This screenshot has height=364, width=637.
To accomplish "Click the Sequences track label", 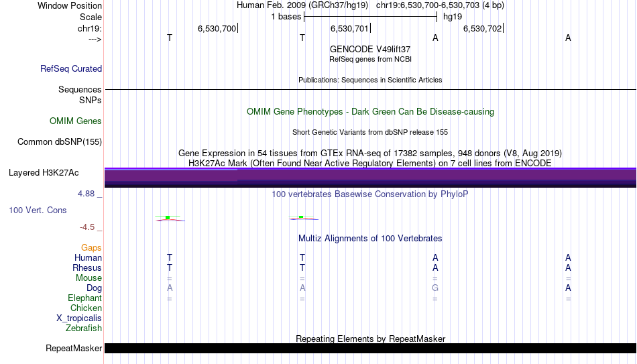I will coord(80,89).
